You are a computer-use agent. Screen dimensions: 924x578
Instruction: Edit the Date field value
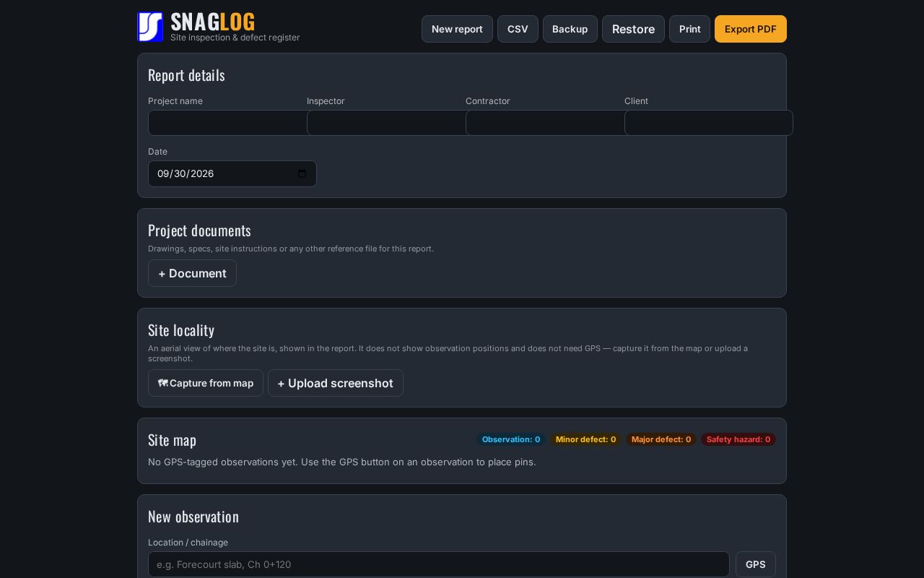click(232, 173)
